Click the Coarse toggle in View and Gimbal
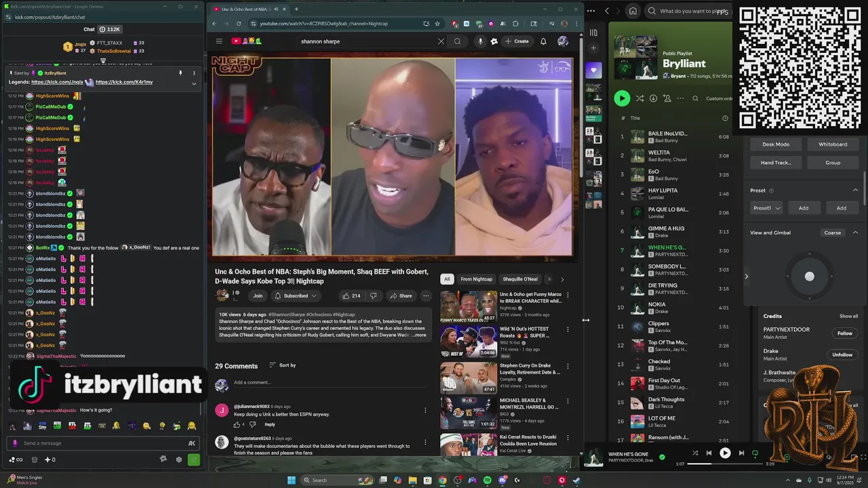This screenshot has height=488, width=868. (x=832, y=232)
